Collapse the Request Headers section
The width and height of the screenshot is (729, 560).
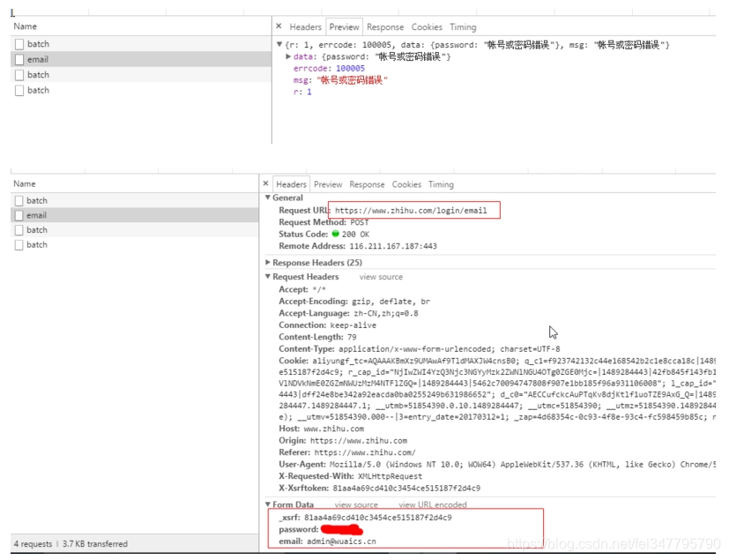(x=268, y=276)
